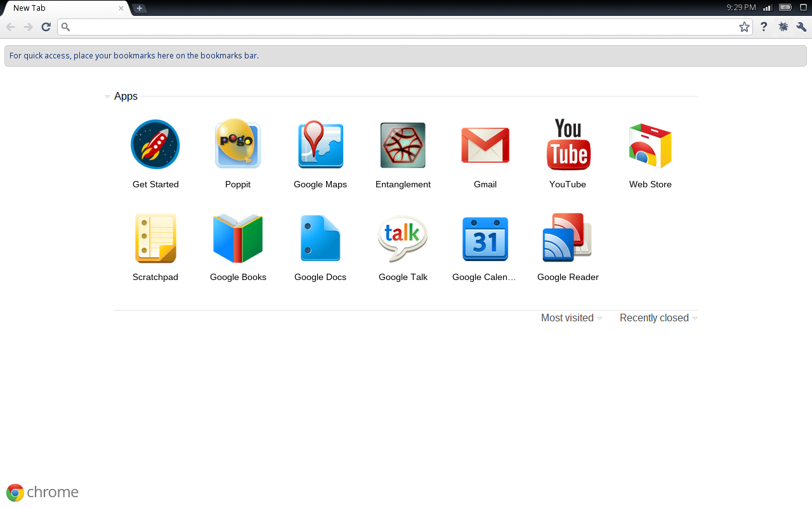The width and height of the screenshot is (812, 508).
Task: Open the network signal status icon
Action: [x=767, y=8]
